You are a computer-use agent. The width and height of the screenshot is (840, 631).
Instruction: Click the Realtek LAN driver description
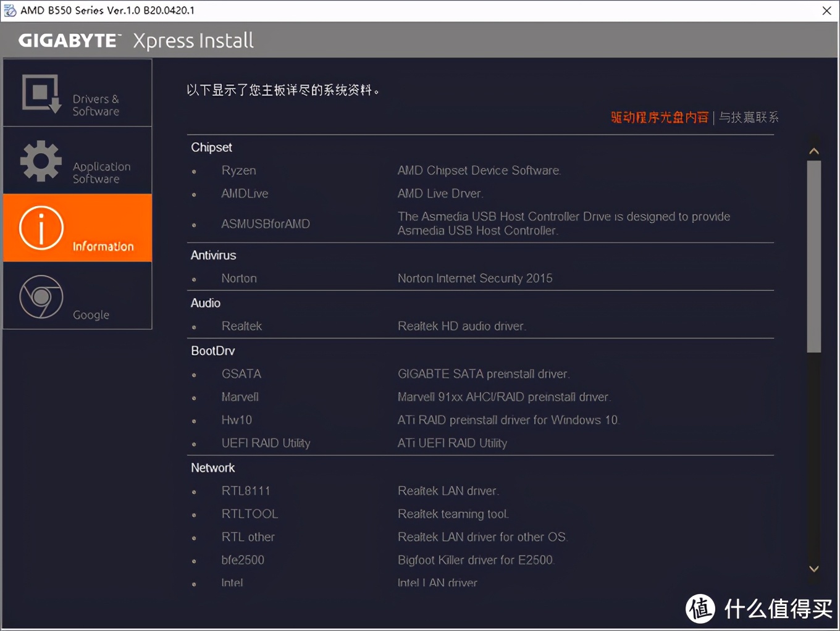pyautogui.click(x=448, y=491)
